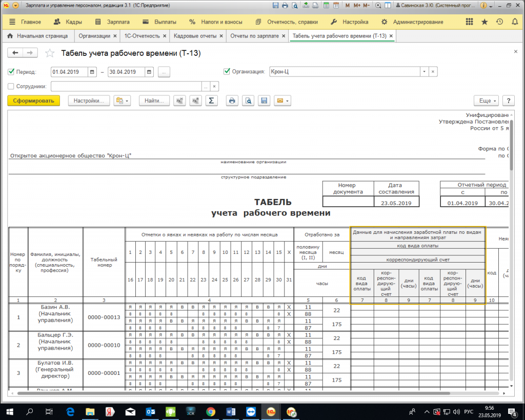Click the save report diskette icon
Image resolution: width=525 pixels, height=420 pixels.
[264, 101]
